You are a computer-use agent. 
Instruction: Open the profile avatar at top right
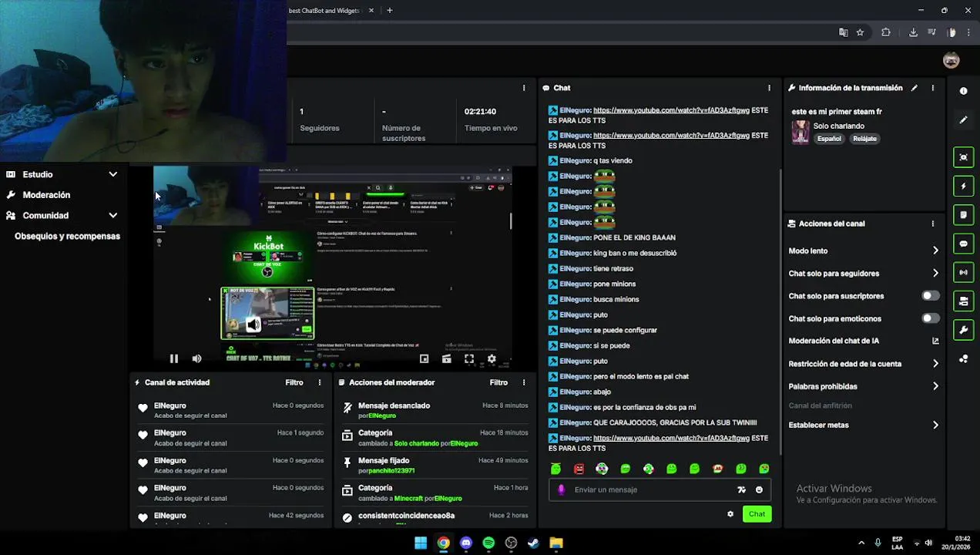[x=951, y=60]
